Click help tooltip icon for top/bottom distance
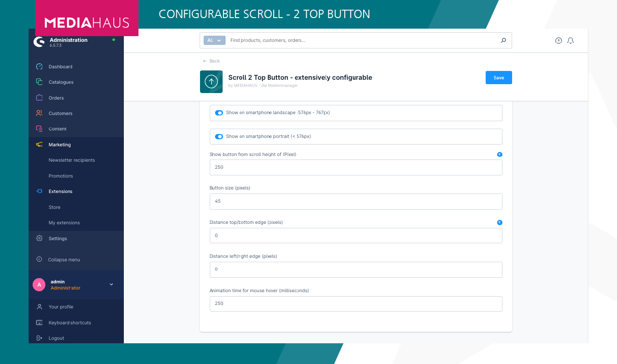 [499, 223]
